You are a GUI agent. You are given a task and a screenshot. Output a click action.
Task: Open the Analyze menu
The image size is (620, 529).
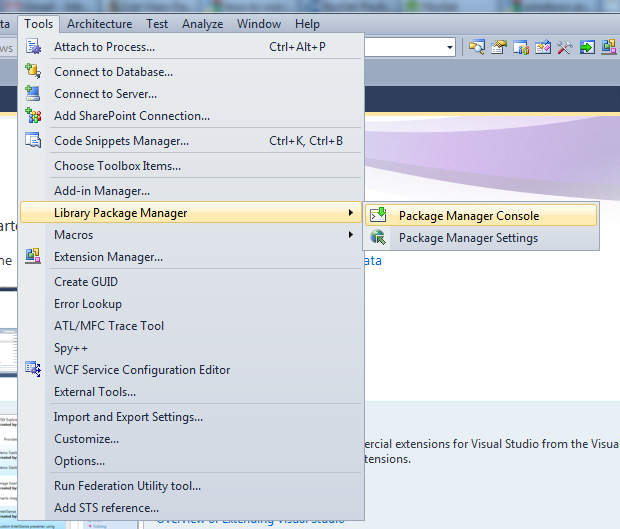[203, 24]
